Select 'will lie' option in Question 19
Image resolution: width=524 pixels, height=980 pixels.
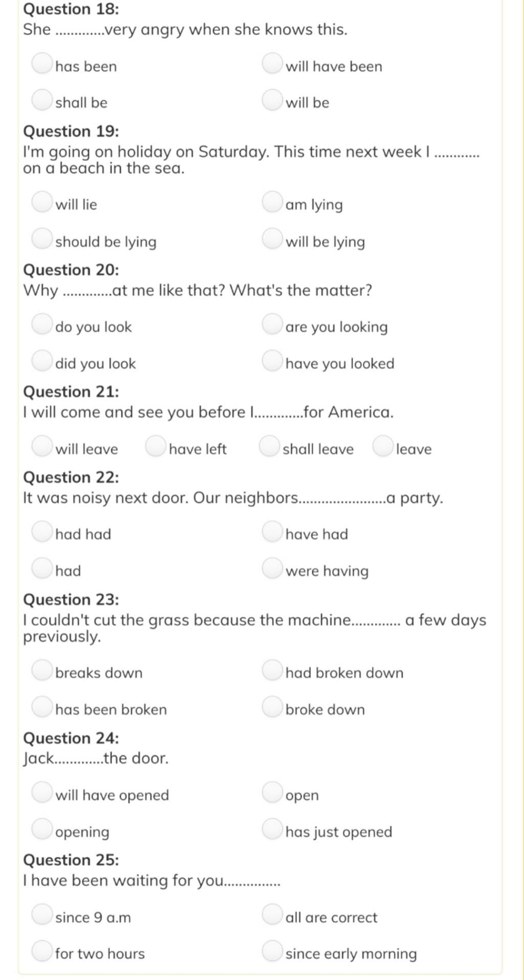[x=42, y=202]
